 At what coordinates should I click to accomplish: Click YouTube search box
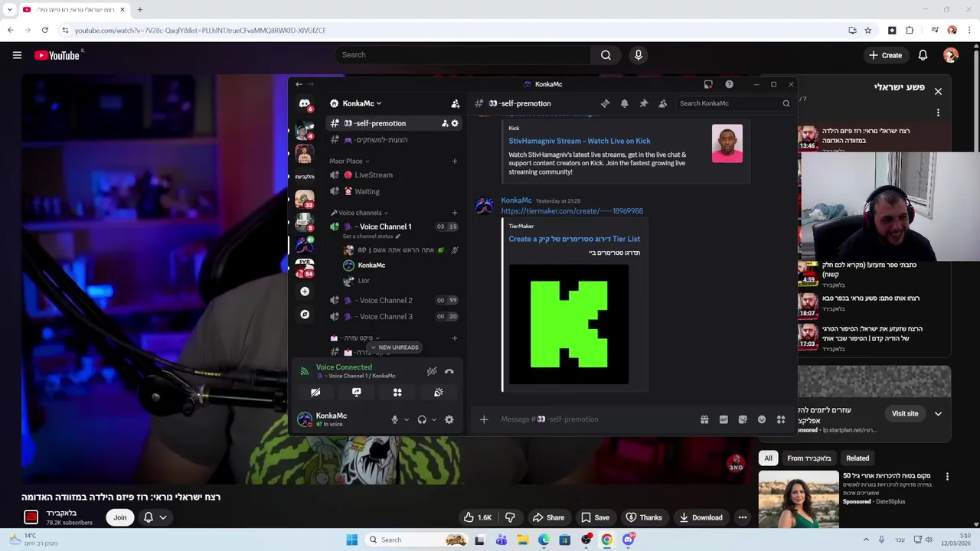462,55
